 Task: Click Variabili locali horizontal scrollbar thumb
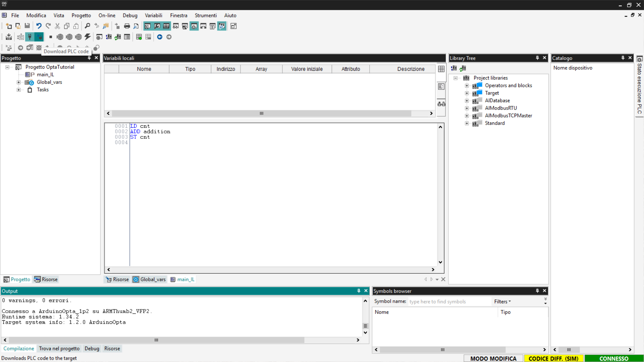click(261, 113)
